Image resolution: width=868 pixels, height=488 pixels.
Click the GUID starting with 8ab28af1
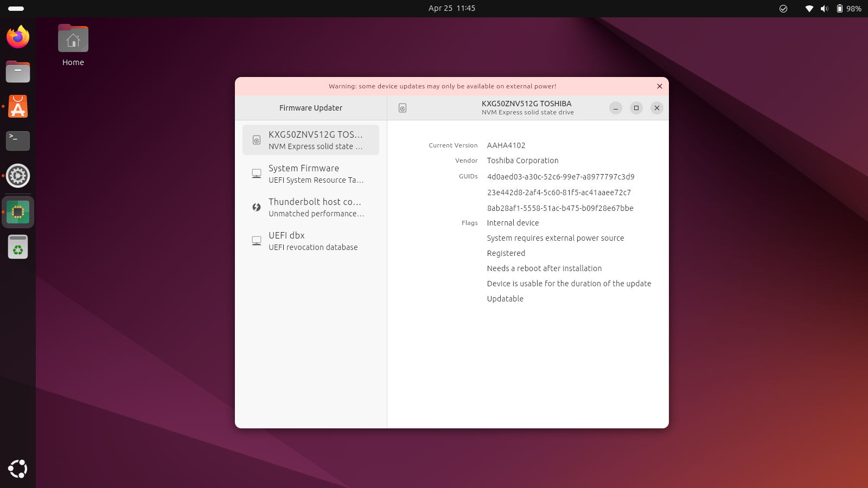pyautogui.click(x=560, y=208)
